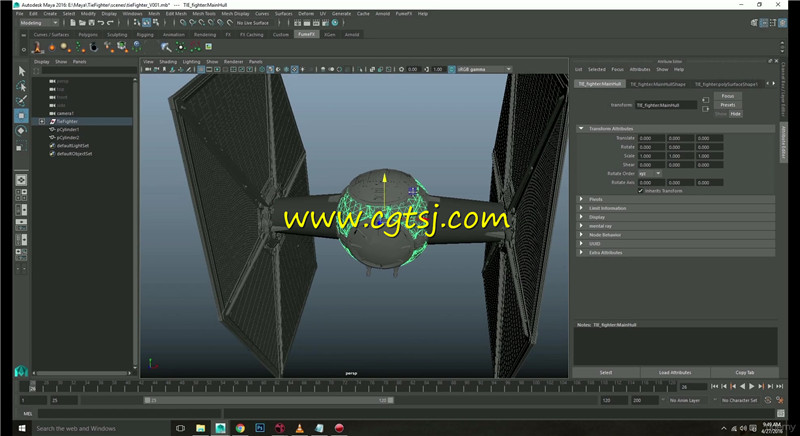800x436 pixels.
Task: Click the FumeFX flame icon on shelf
Action: click(x=37, y=47)
